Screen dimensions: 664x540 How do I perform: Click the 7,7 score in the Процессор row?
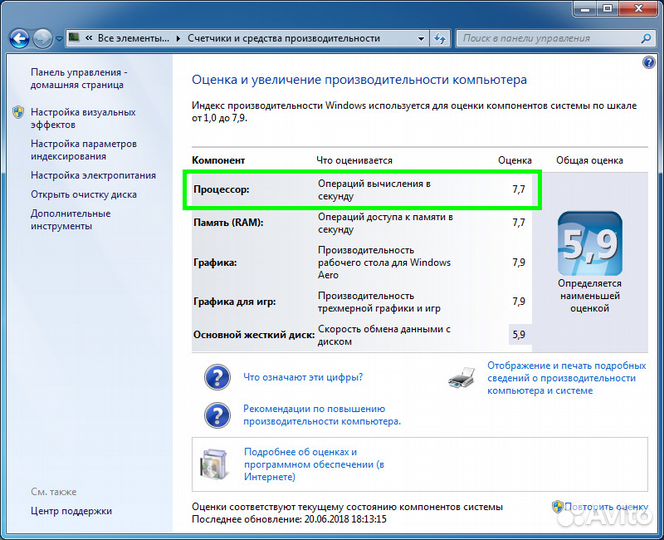point(519,189)
